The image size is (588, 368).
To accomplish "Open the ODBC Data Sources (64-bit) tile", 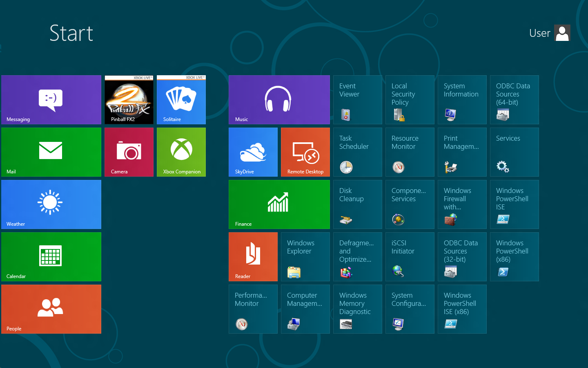I will 514,100.
